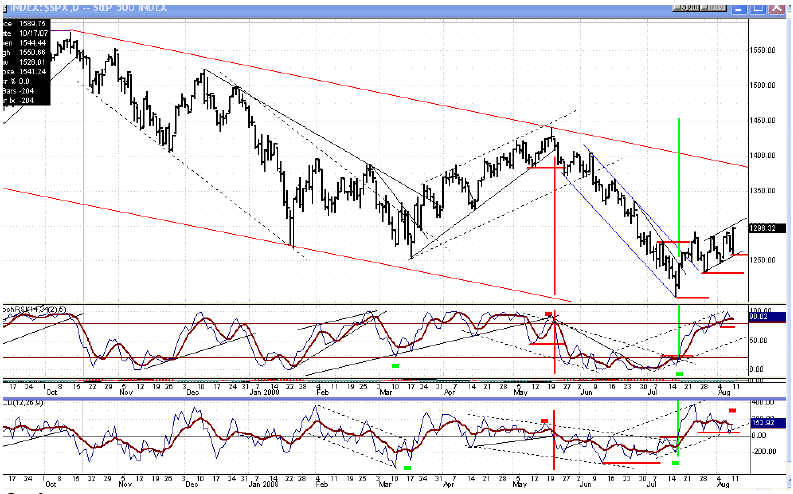Screen dimensions: 793x494
Task: Click green marker under March stochastic low
Action: pyautogui.click(x=396, y=365)
